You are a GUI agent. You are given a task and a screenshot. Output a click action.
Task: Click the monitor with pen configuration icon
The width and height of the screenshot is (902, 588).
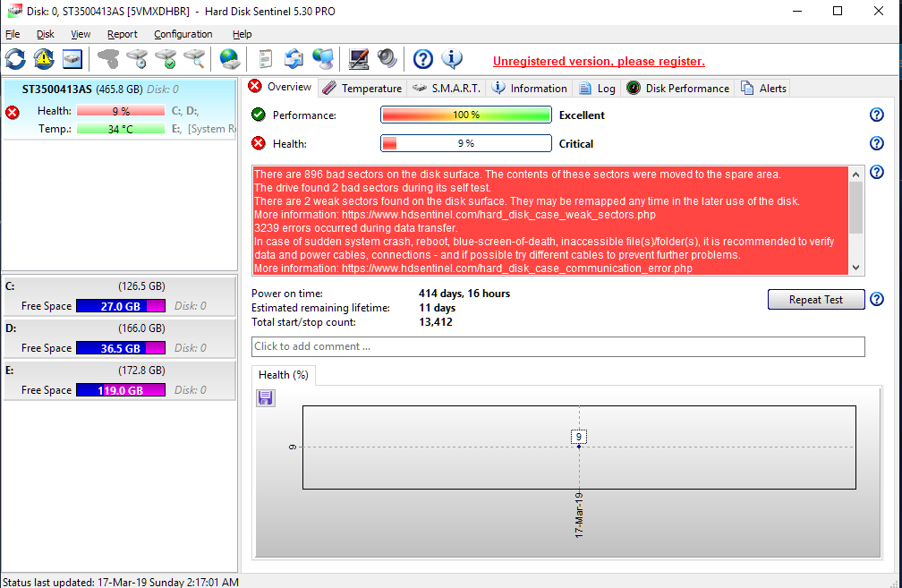click(x=358, y=59)
